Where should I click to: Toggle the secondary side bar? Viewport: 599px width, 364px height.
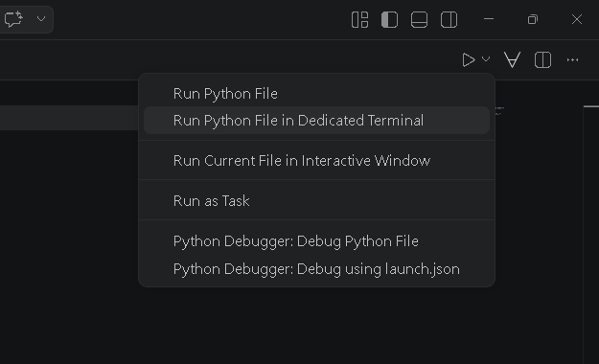[449, 19]
